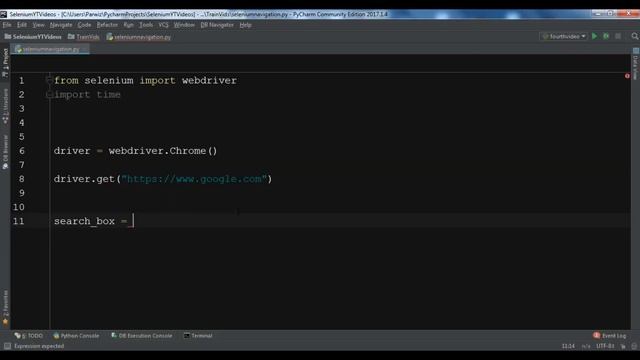Open the View menu
640x360 pixels.
click(x=38, y=25)
